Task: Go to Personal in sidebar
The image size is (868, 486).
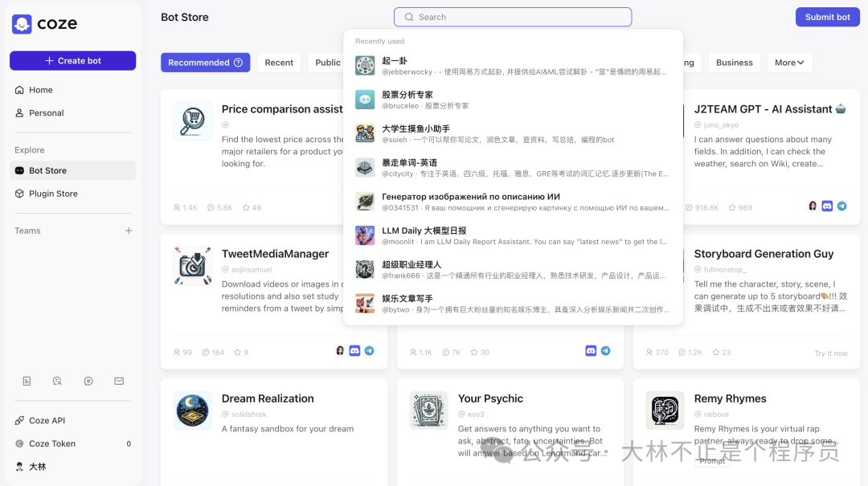Action: coord(47,113)
